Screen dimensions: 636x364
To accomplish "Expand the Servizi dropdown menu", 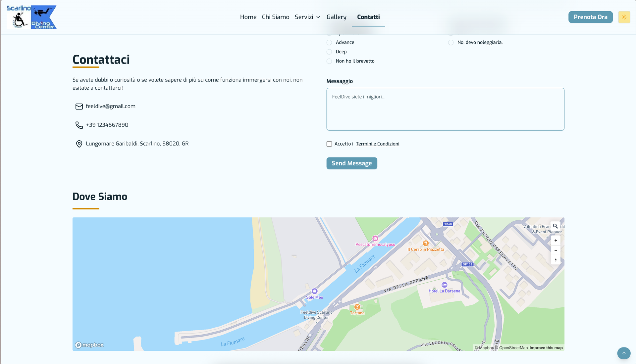I will click(307, 17).
